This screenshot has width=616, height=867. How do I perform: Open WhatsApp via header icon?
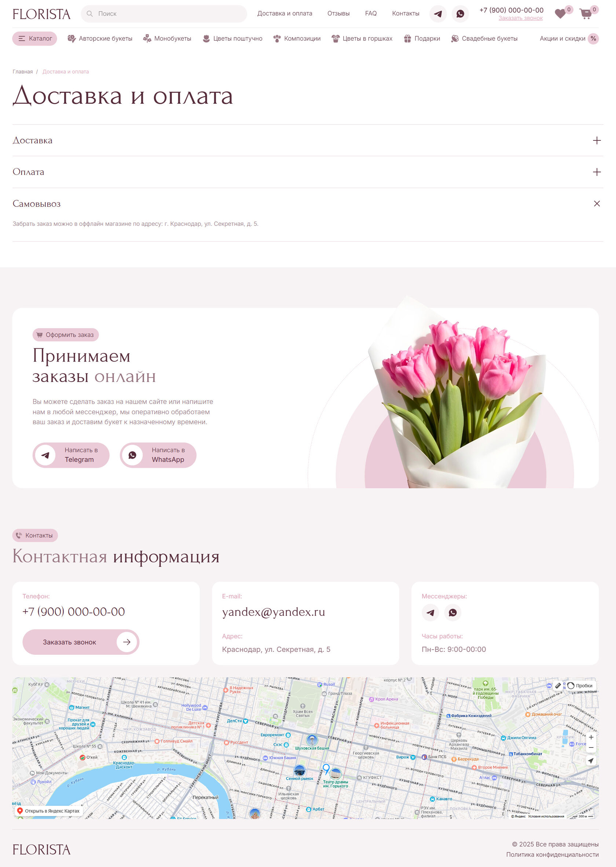pyautogui.click(x=460, y=14)
